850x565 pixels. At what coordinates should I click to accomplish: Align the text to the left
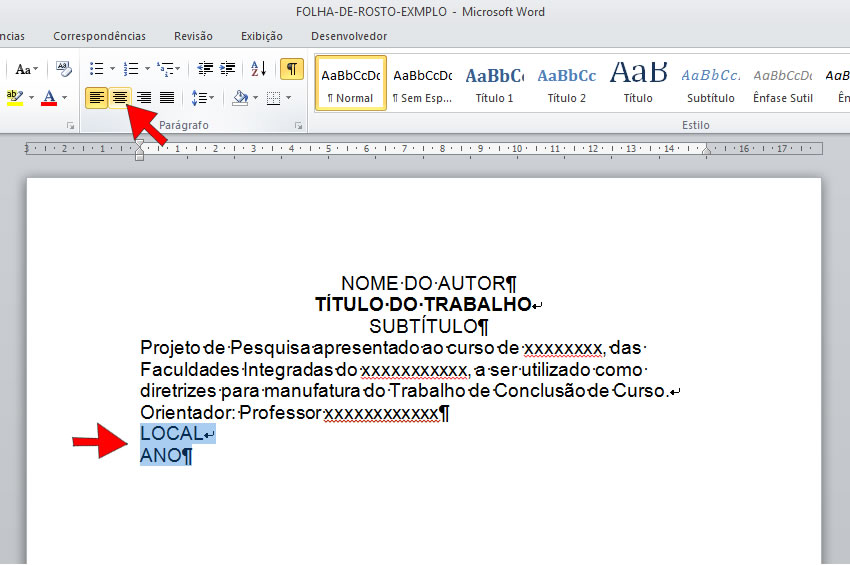pyautogui.click(x=96, y=98)
